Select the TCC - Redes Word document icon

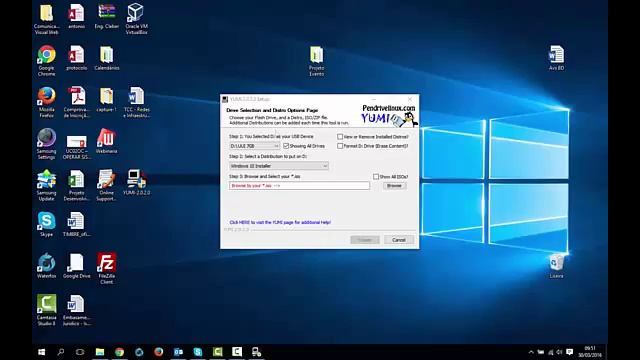tap(136, 102)
